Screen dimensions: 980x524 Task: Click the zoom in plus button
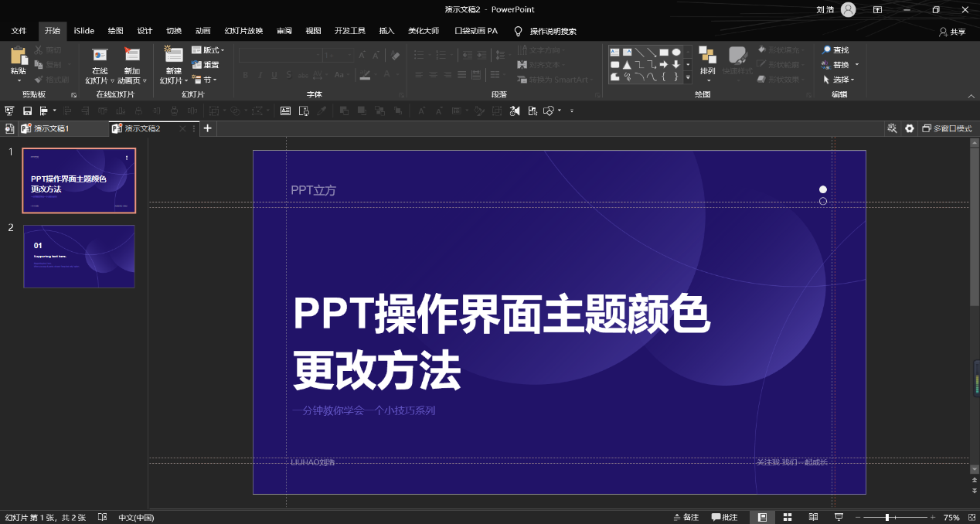(933, 517)
